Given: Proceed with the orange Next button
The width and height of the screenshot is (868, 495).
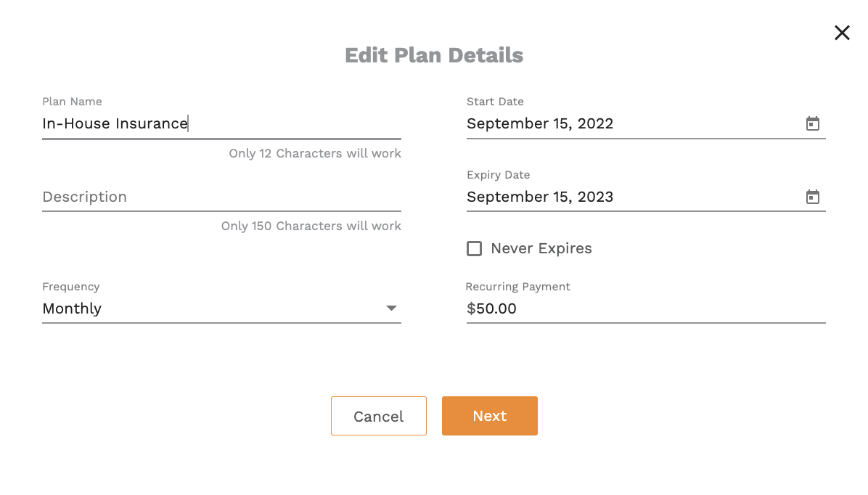Looking at the screenshot, I should coord(489,416).
